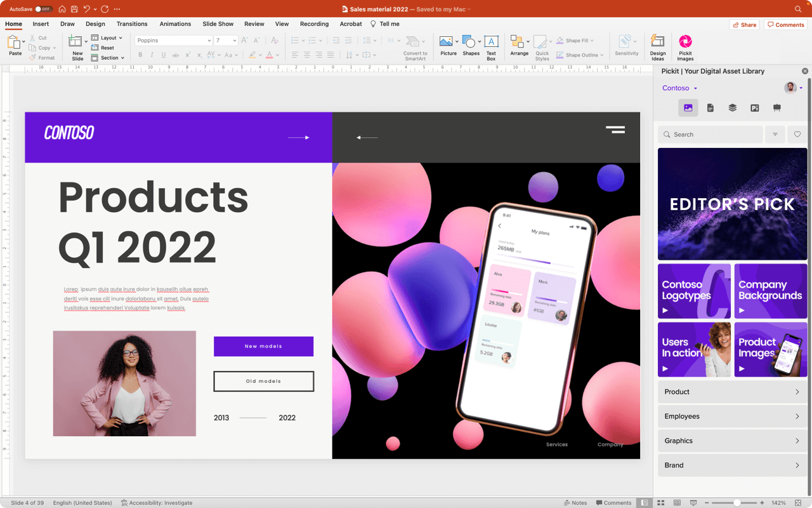This screenshot has height=508, width=812.
Task: Close the Pickit panel
Action: click(805, 71)
